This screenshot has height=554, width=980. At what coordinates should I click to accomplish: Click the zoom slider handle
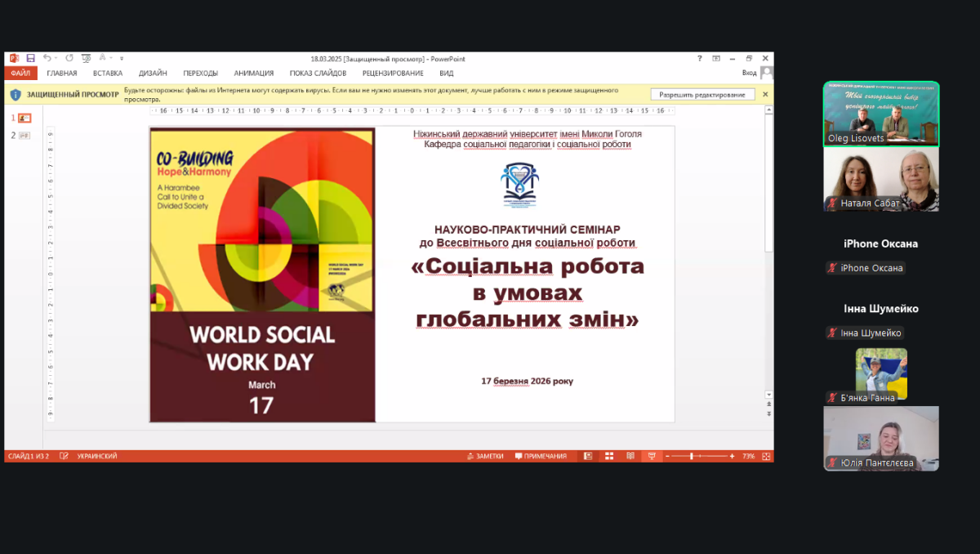coord(691,456)
